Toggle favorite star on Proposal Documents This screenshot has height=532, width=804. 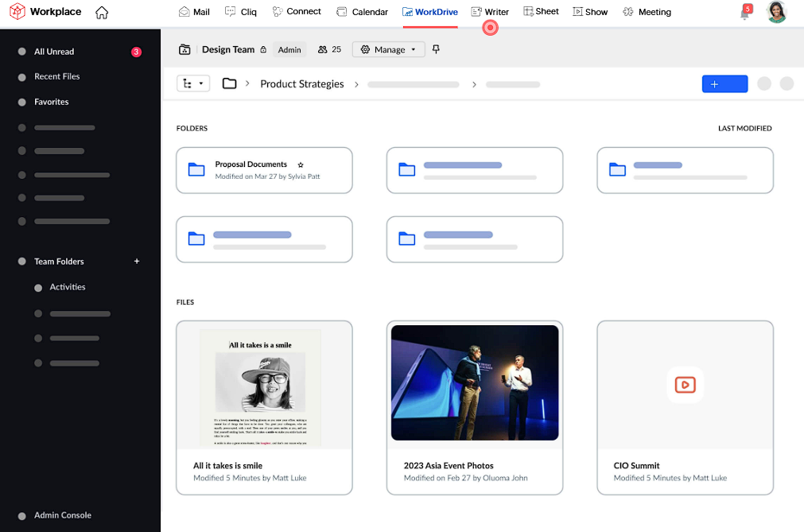point(301,165)
